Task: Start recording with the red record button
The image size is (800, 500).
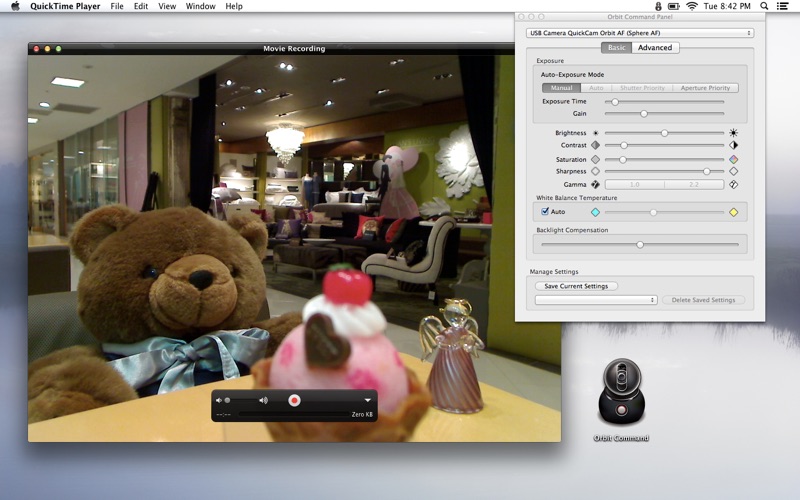Action: pyautogui.click(x=294, y=400)
